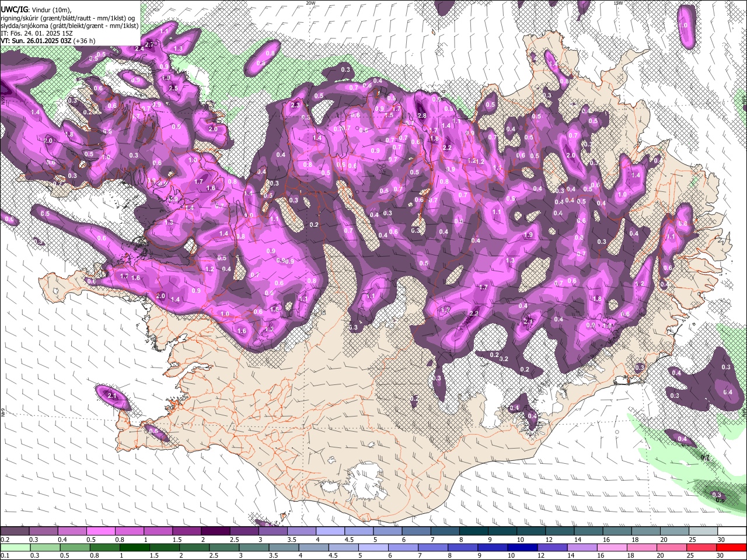Click the '0.1' label in bottom legend row
This screenshot has width=747, height=560.
click(x=5, y=555)
